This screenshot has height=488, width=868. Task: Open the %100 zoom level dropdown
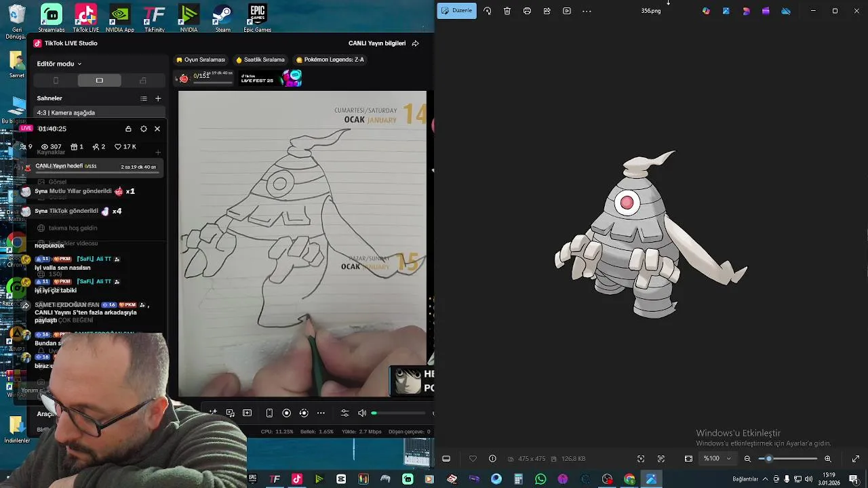[x=717, y=459]
